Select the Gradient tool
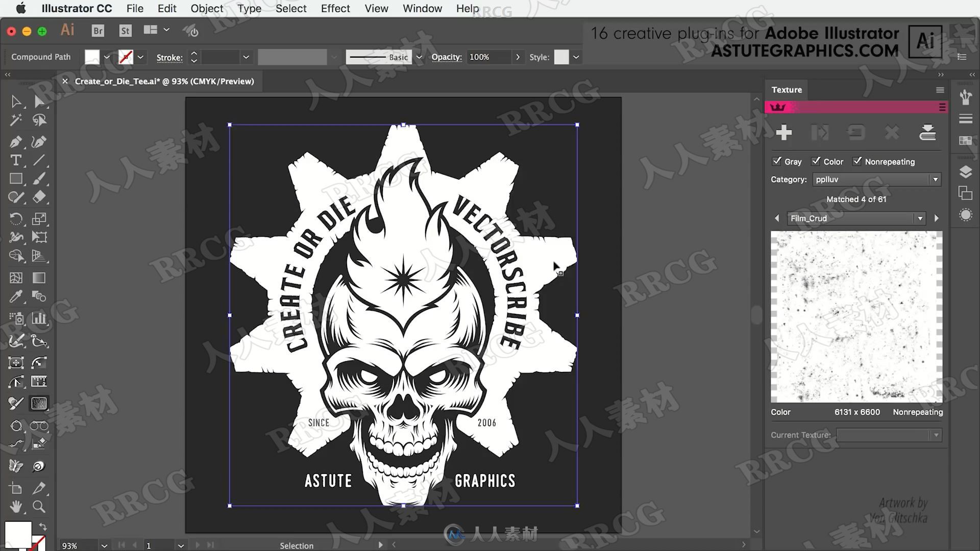This screenshot has width=980, height=551. coord(39,278)
